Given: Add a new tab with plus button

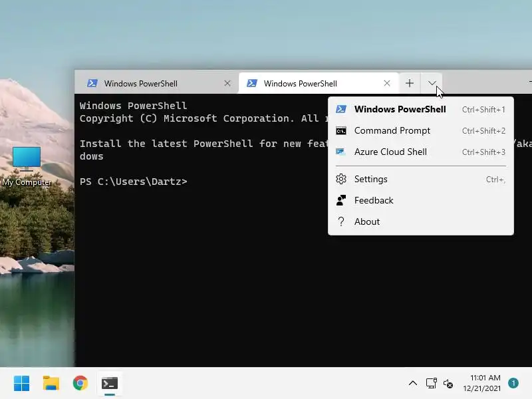Looking at the screenshot, I should [x=410, y=83].
